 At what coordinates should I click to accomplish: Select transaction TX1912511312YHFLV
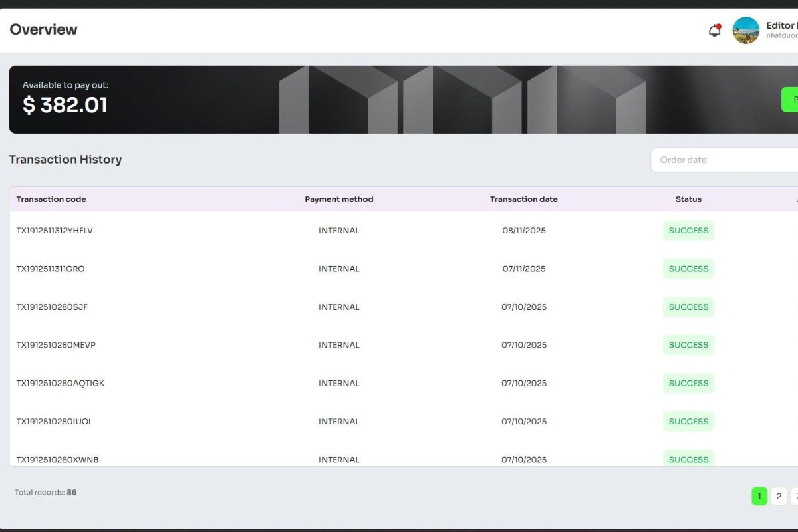click(55, 231)
